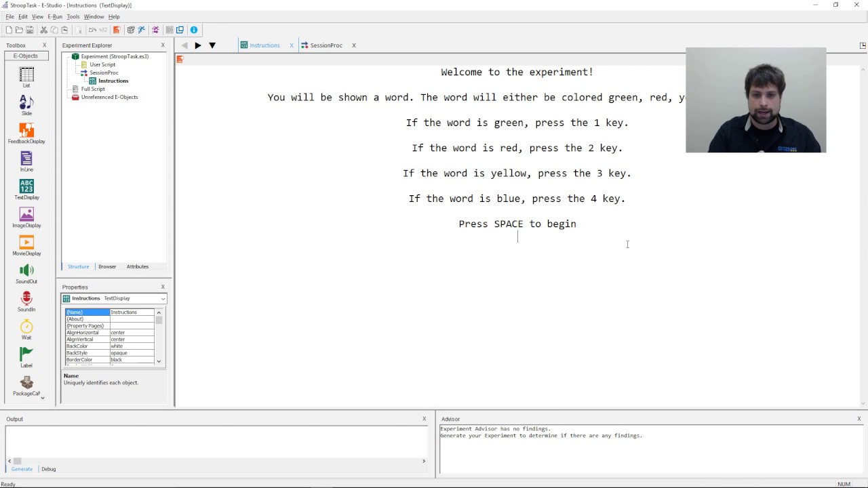
Task: Click the E-Objects button in Toolbox
Action: 26,56
